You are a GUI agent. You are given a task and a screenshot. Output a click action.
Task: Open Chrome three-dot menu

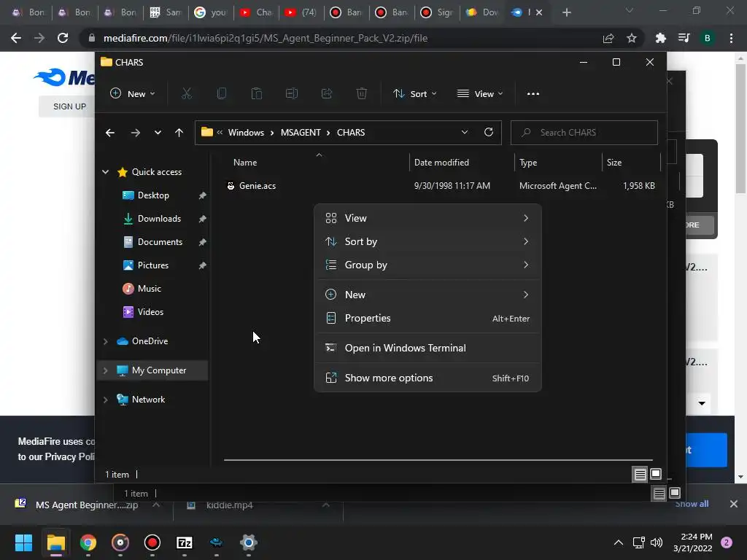coord(731,38)
